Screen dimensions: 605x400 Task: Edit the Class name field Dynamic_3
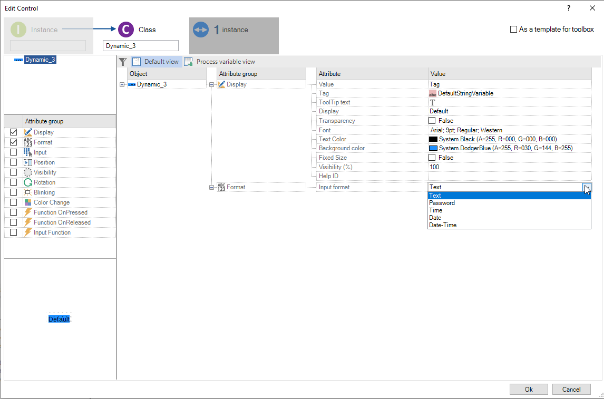coord(141,46)
